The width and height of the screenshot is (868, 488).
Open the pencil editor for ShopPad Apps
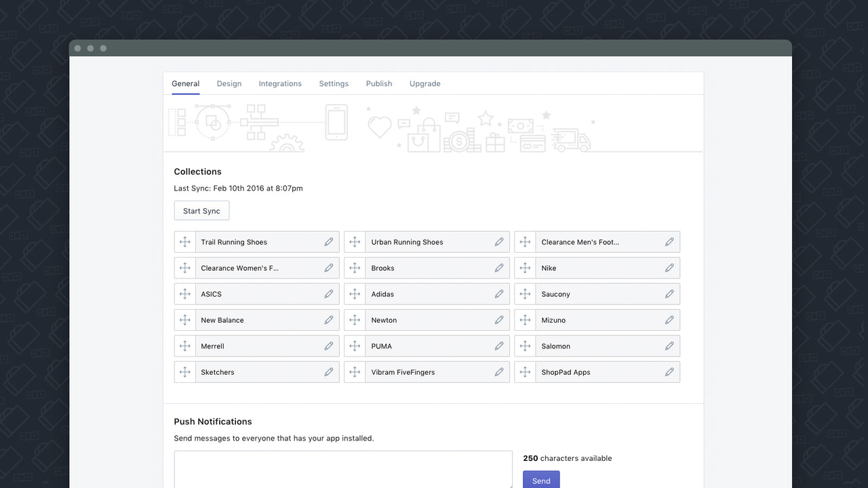[669, 371]
